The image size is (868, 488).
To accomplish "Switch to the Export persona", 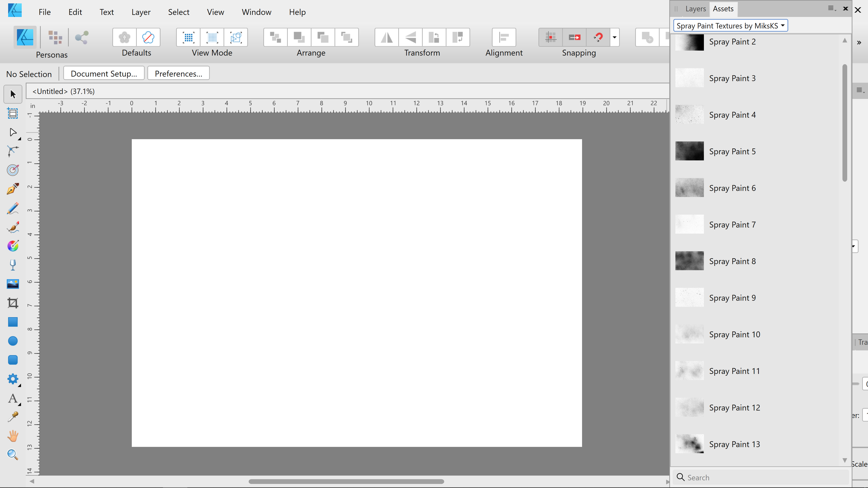I will [x=82, y=37].
